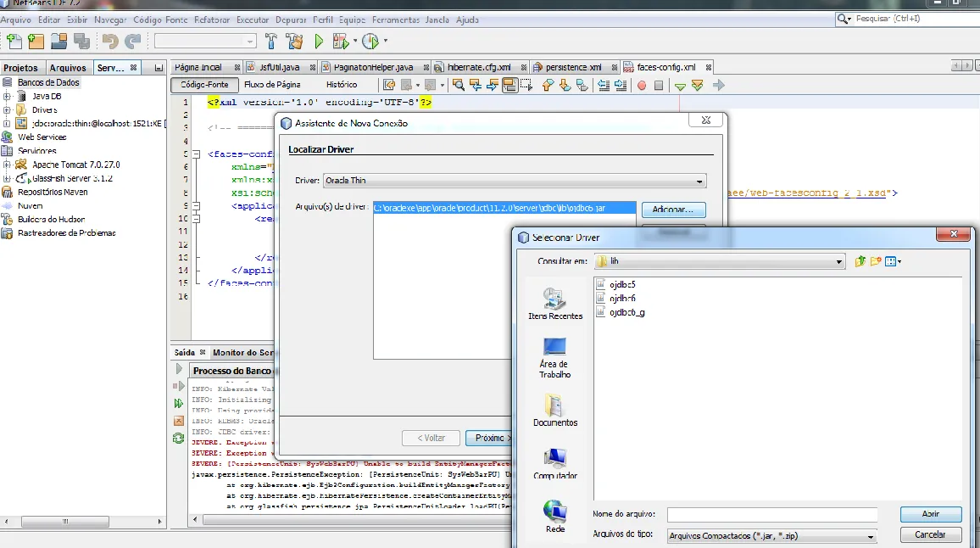Click the Abrir button
The image size is (980, 548).
click(x=930, y=514)
